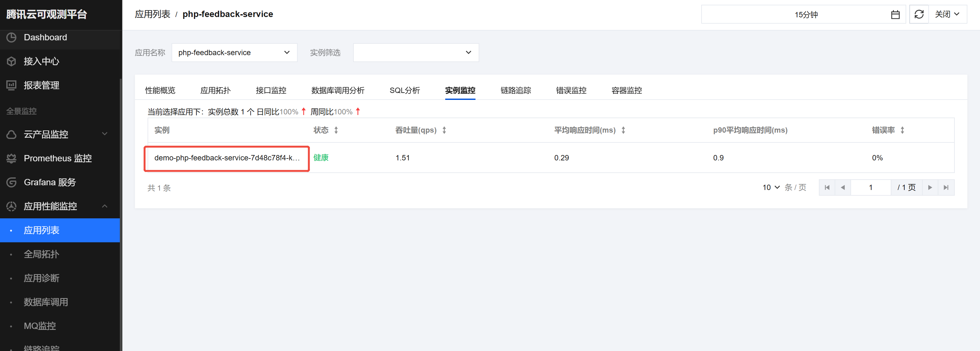Sort table by 平均响应时间(ms) column
980x351 pixels.
[623, 130]
